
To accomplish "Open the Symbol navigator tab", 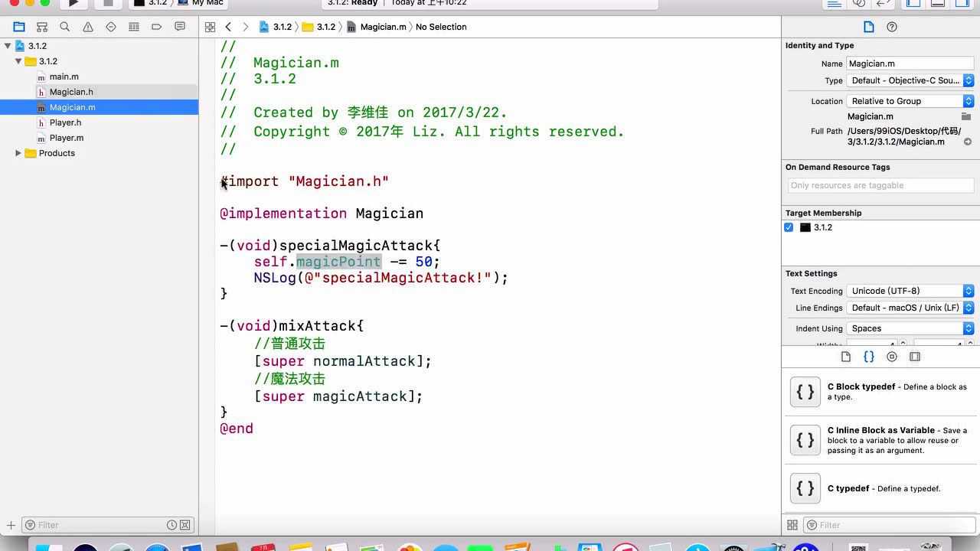I will 42,27.
